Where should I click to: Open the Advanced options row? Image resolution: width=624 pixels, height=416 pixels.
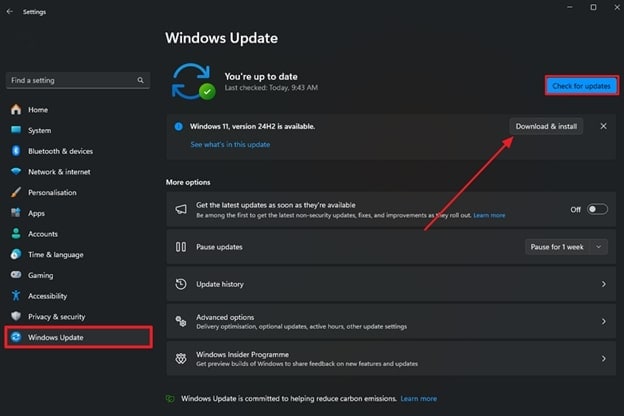[391, 321]
